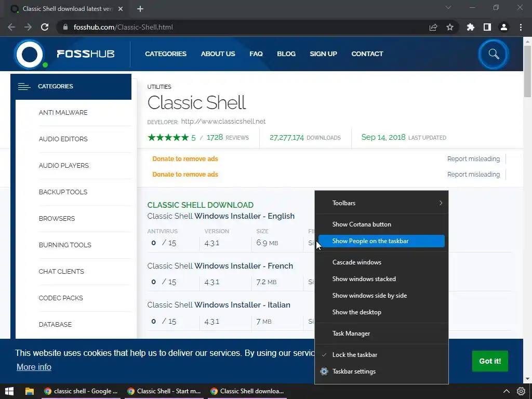Click second Report misleading link

pos(473,175)
